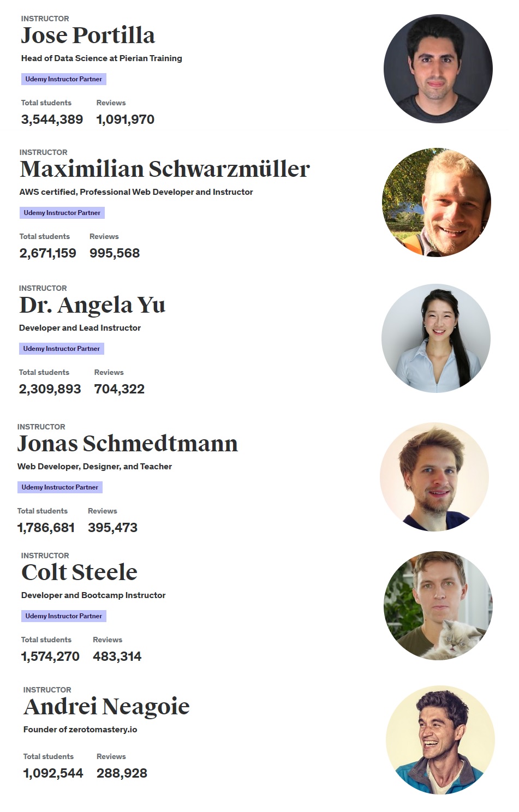Open the profile photo beside Maximilian Schwarzmüller's name

[437, 202]
